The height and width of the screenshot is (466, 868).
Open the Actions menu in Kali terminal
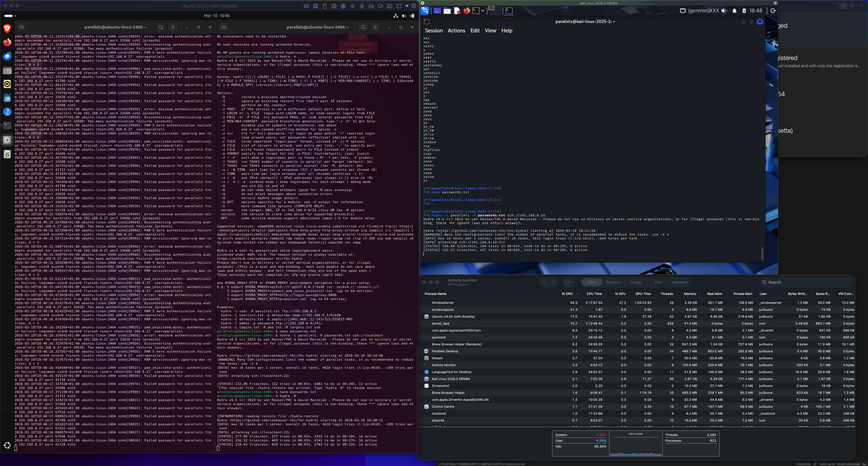point(456,31)
